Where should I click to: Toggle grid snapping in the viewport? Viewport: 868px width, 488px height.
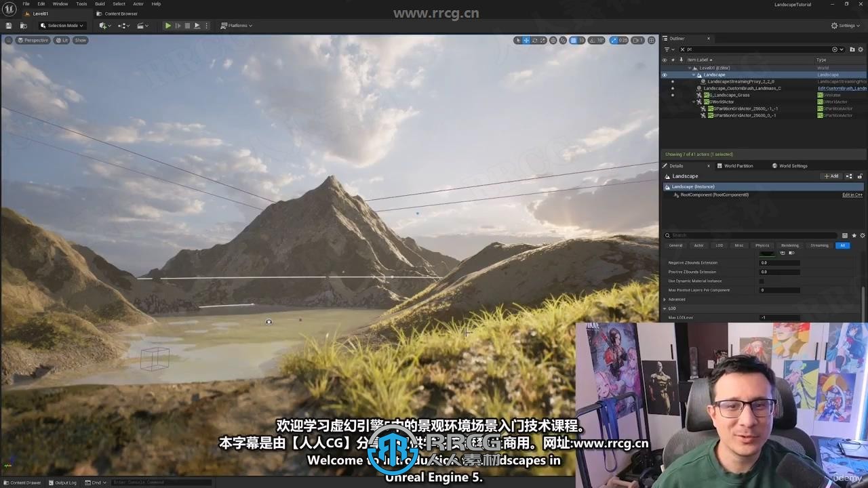[574, 41]
